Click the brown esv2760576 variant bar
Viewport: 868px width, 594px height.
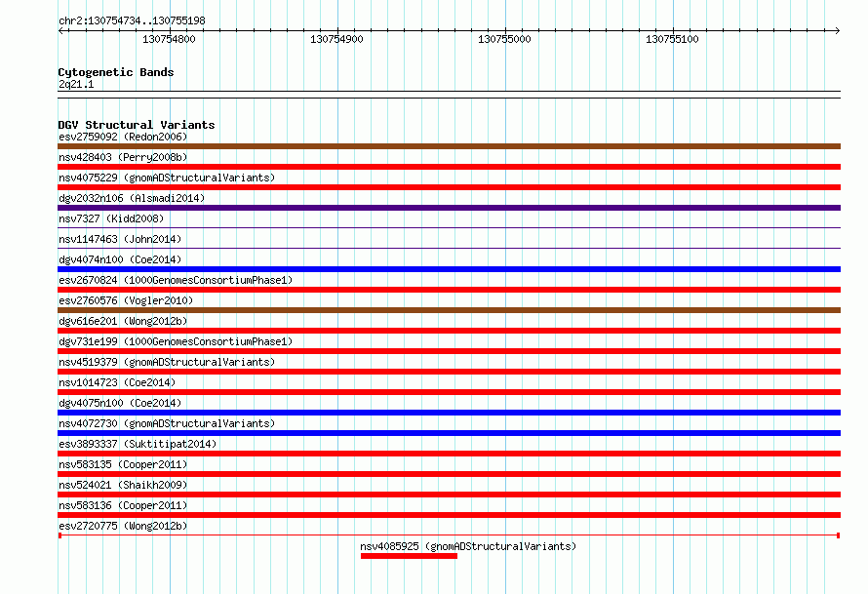tap(449, 310)
